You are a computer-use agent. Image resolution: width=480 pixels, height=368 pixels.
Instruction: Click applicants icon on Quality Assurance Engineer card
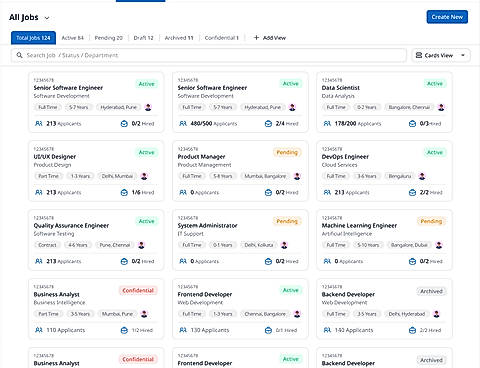click(x=39, y=261)
